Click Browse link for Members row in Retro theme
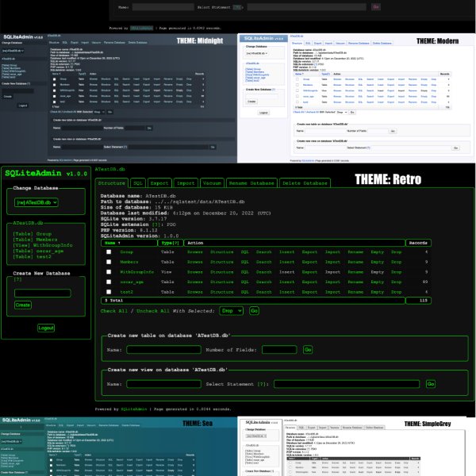The height and width of the screenshot is (476, 476). (194, 261)
